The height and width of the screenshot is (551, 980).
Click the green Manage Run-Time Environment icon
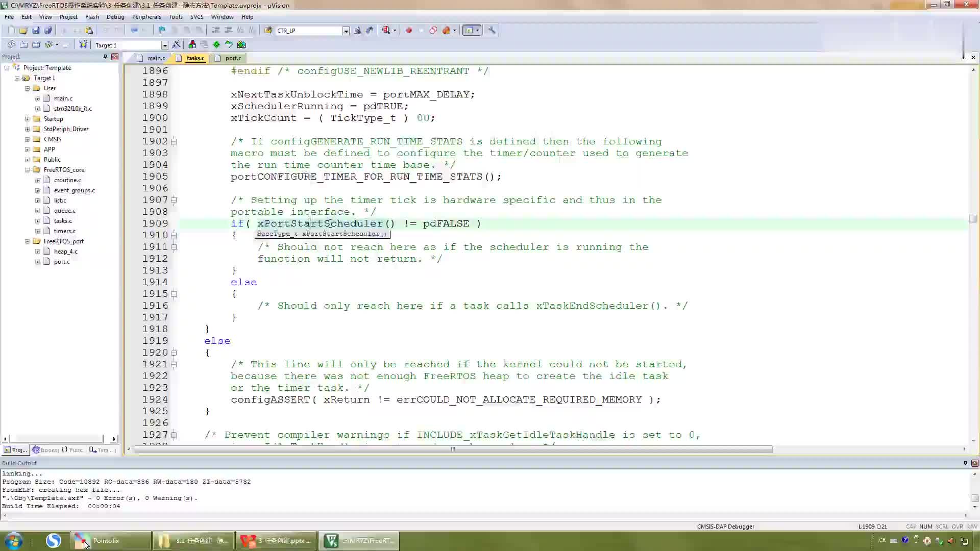point(216,44)
